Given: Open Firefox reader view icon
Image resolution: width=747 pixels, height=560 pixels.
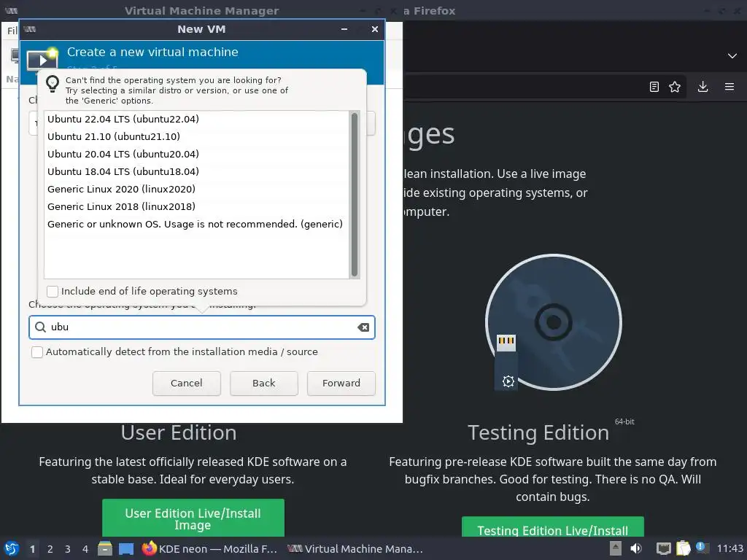Looking at the screenshot, I should click(x=654, y=87).
